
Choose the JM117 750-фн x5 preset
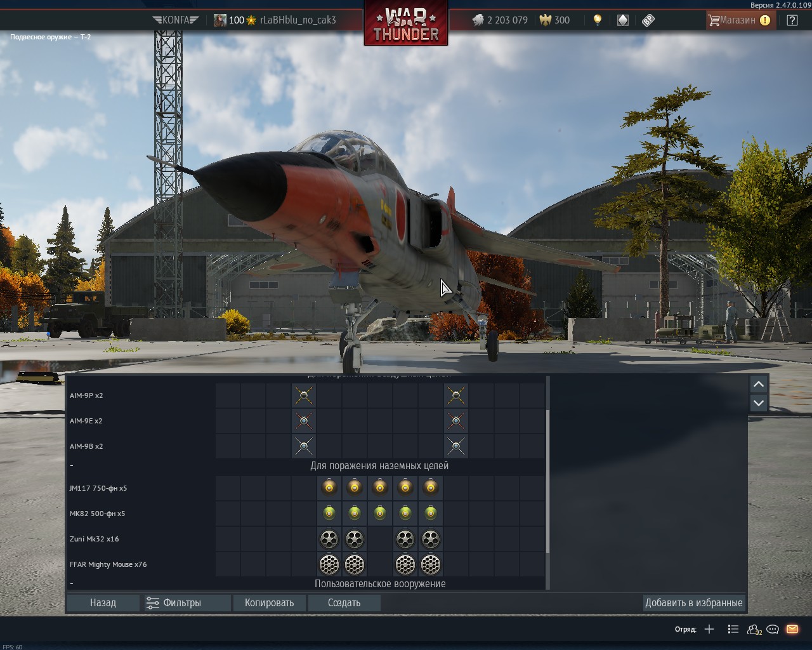(306, 488)
